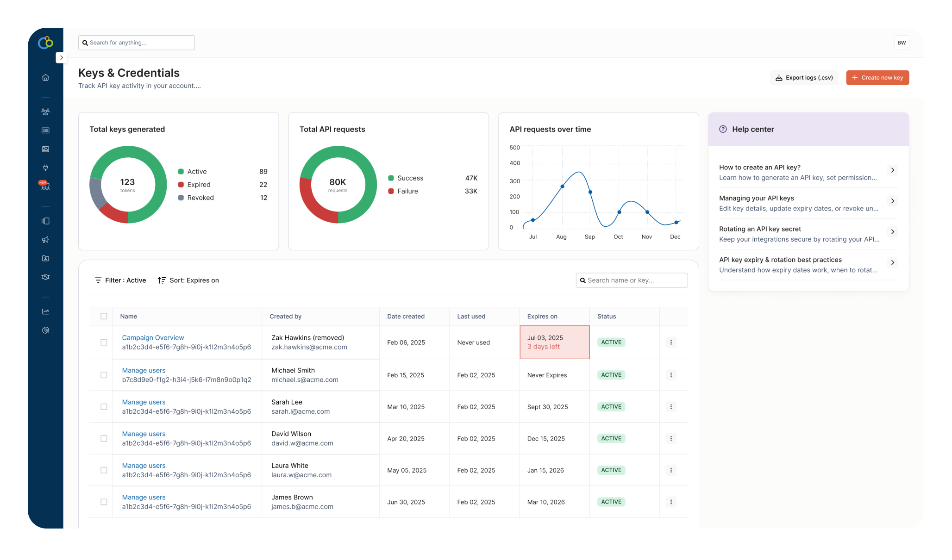Click the line chart analytics icon
952x560 pixels.
[x=45, y=311]
